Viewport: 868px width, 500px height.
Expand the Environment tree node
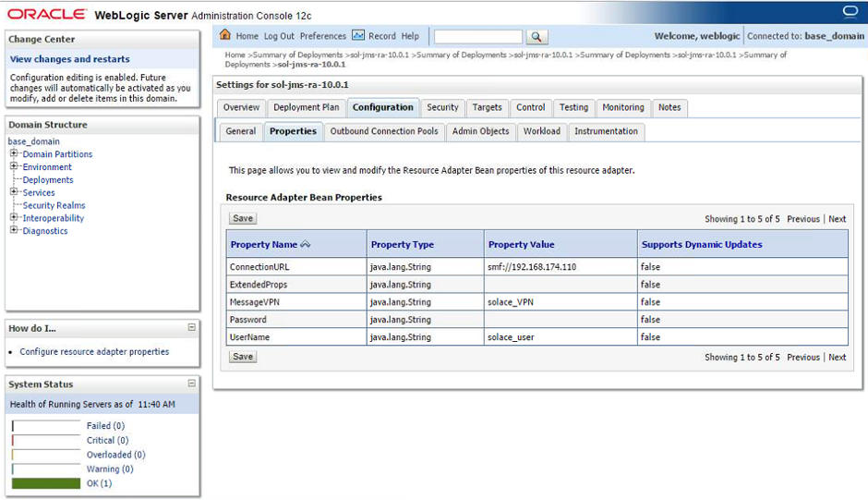click(15, 167)
